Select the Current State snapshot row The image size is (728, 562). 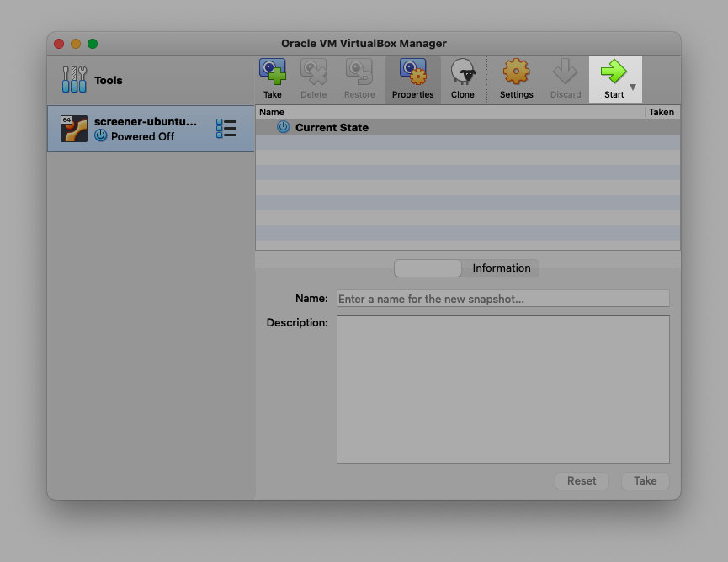(332, 127)
